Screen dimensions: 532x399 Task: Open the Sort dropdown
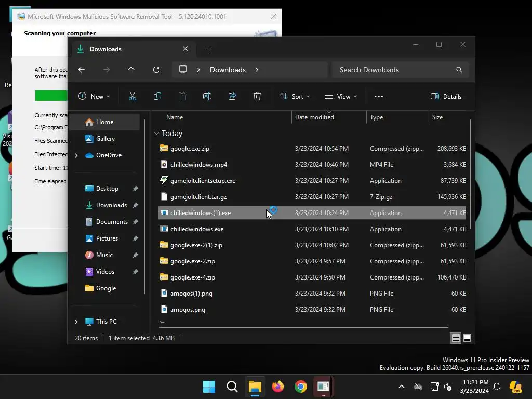point(295,96)
